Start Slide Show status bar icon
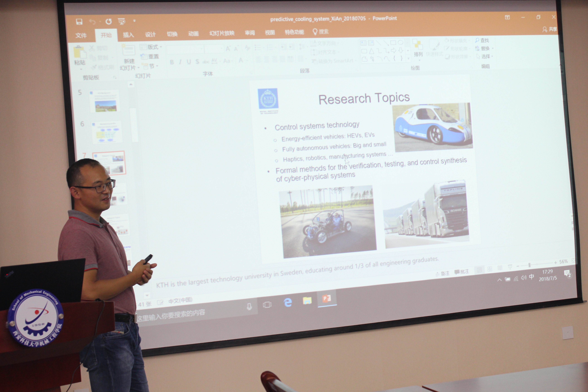Image resolution: width=588 pixels, height=392 pixels. point(510,267)
